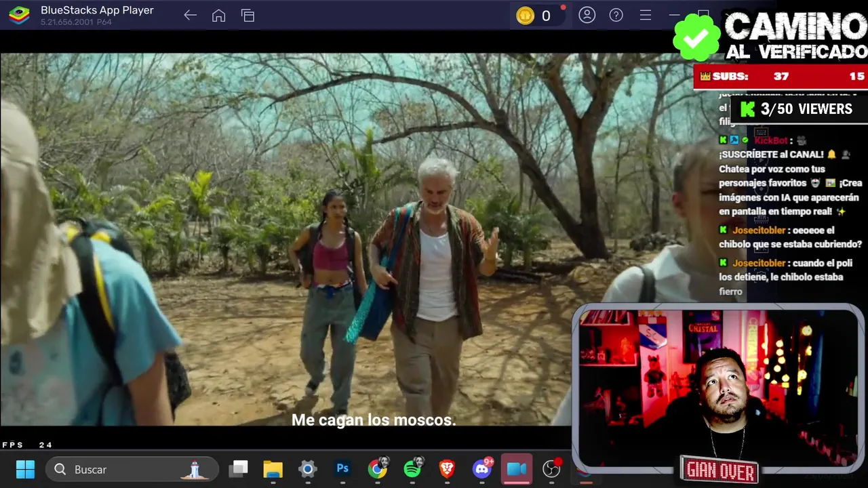Open the BlueStacks home screen
The height and width of the screenshot is (488, 868).
[x=218, y=15]
